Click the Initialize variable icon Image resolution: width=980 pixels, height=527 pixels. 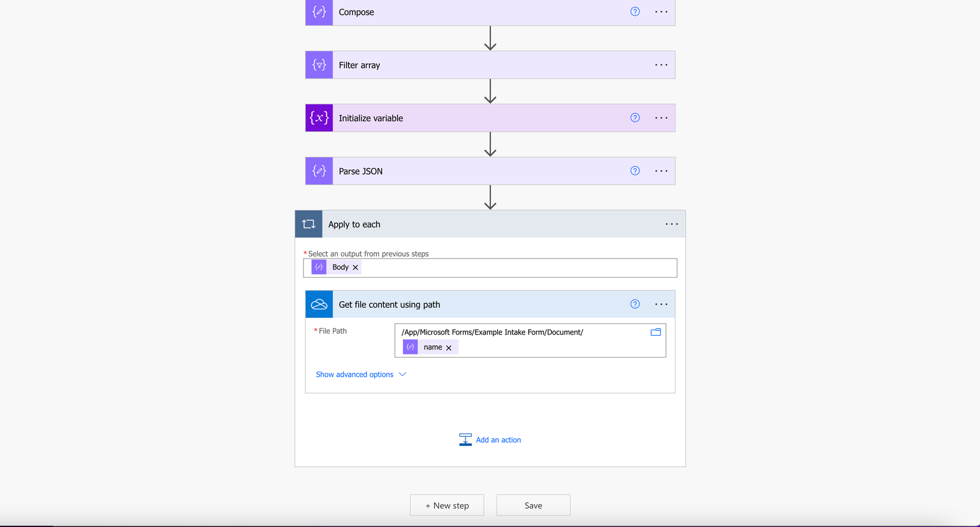(x=319, y=118)
